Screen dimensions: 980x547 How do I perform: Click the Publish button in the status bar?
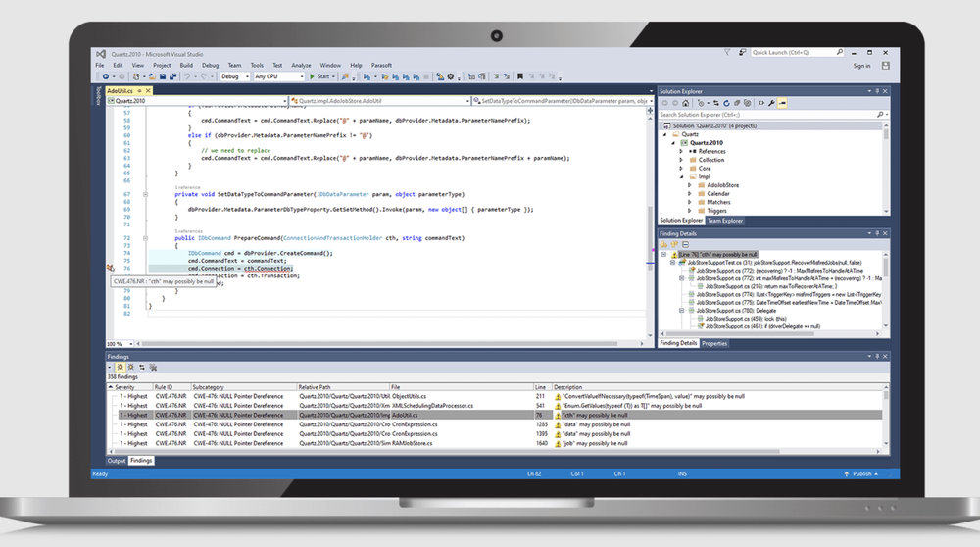click(x=861, y=474)
